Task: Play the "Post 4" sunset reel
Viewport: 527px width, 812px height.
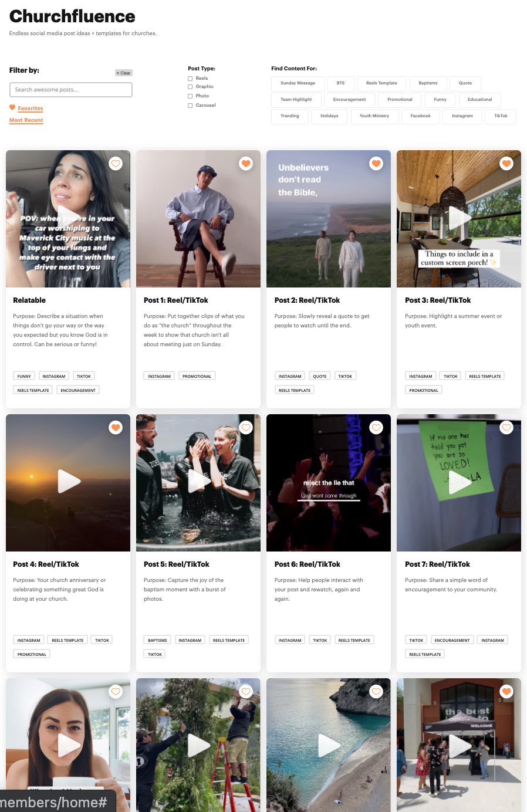Action: click(68, 482)
